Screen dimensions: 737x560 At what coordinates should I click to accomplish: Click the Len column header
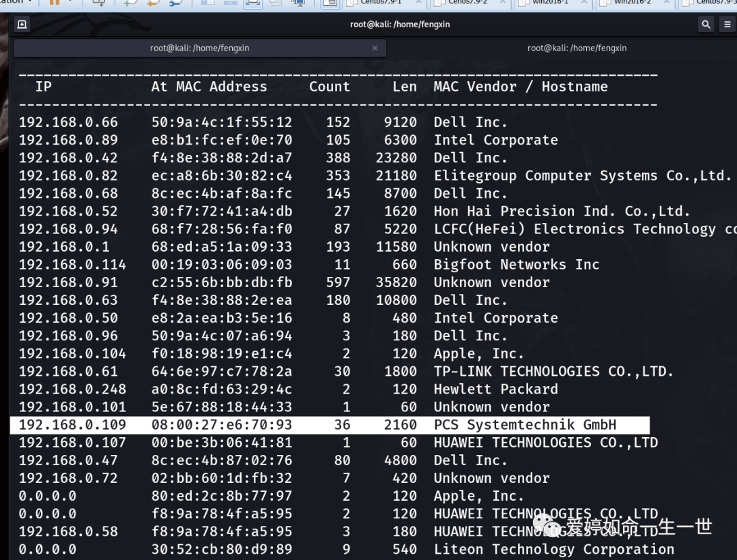[405, 87]
